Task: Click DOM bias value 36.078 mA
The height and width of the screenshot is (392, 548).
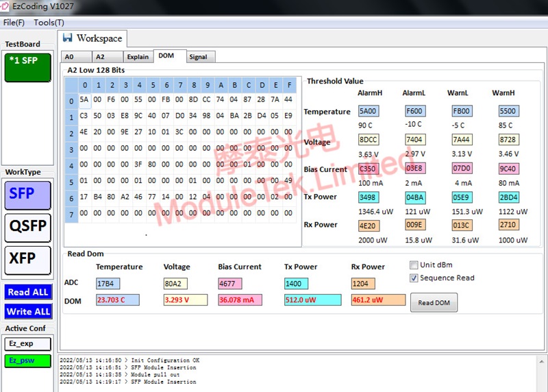Action: coord(240,300)
